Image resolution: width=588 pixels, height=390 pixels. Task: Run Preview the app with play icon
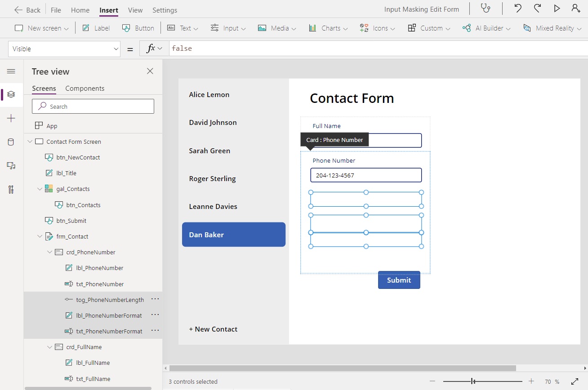[557, 9]
